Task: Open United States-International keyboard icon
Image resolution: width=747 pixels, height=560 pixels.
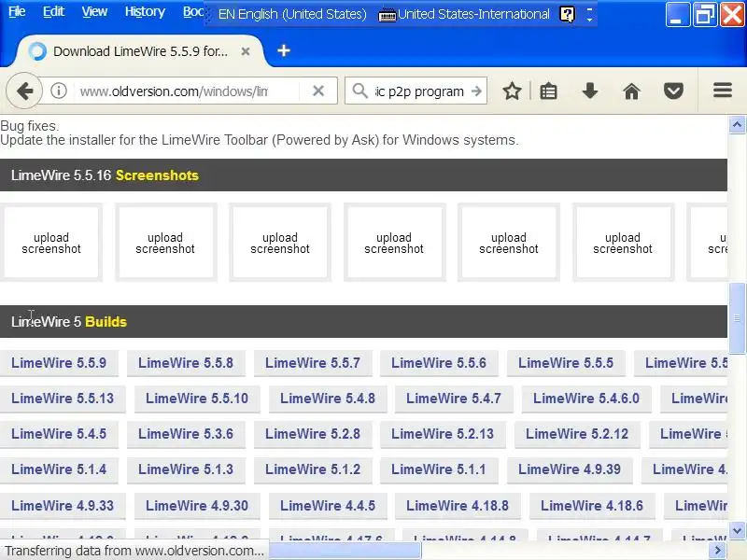Action: click(387, 15)
